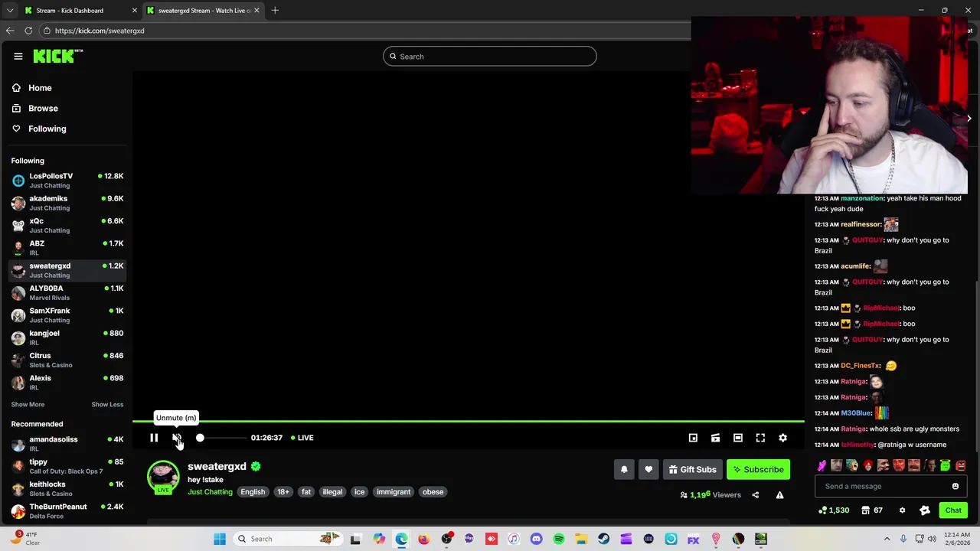Open a new browser tab
The width and height of the screenshot is (980, 551).
[275, 11]
